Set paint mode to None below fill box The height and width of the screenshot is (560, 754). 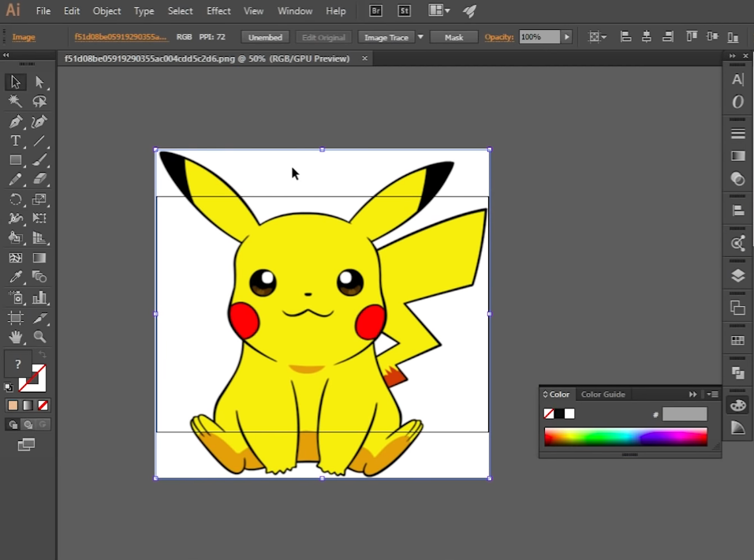point(43,405)
